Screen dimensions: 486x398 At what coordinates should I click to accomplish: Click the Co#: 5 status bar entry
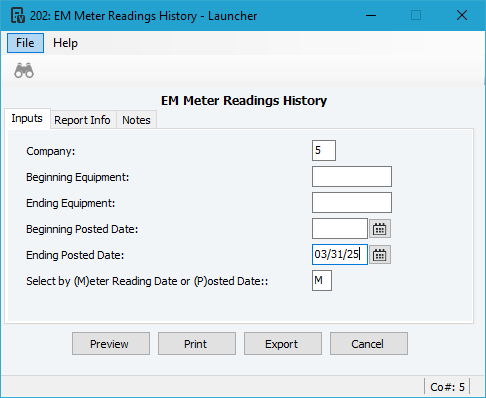pyautogui.click(x=447, y=387)
